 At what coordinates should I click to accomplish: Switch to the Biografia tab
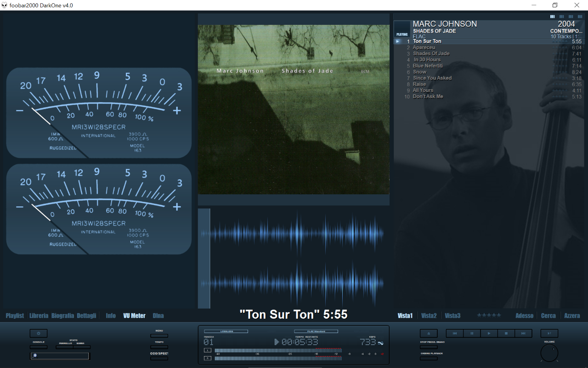coord(62,316)
